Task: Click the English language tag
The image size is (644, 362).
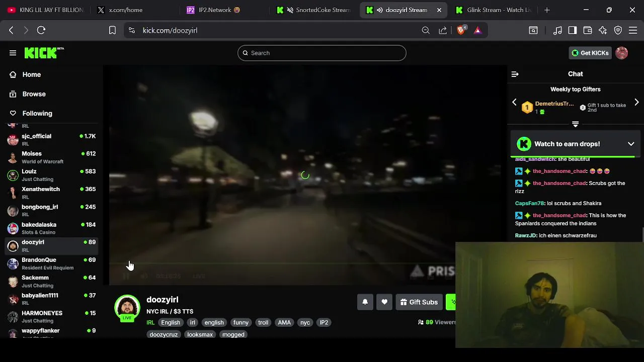Action: 171,322
